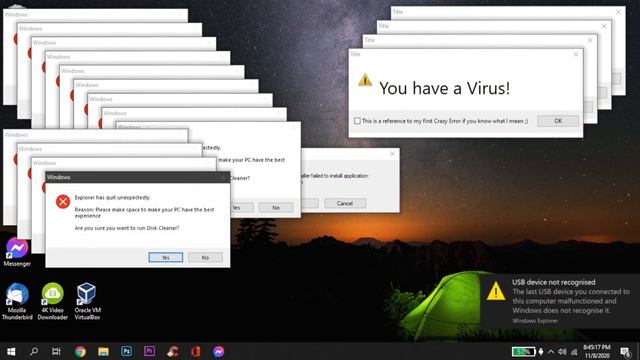Open volume control in tray
The height and width of the screenshot is (360, 640).
click(x=562, y=351)
